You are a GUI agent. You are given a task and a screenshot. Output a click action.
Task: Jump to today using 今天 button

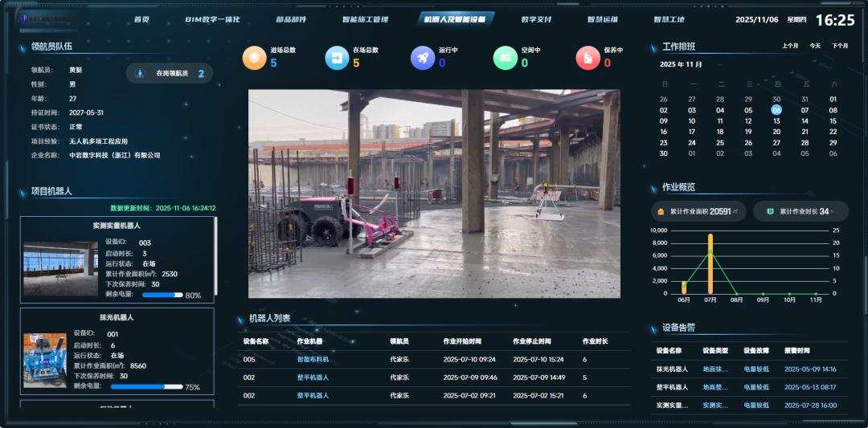pos(815,46)
